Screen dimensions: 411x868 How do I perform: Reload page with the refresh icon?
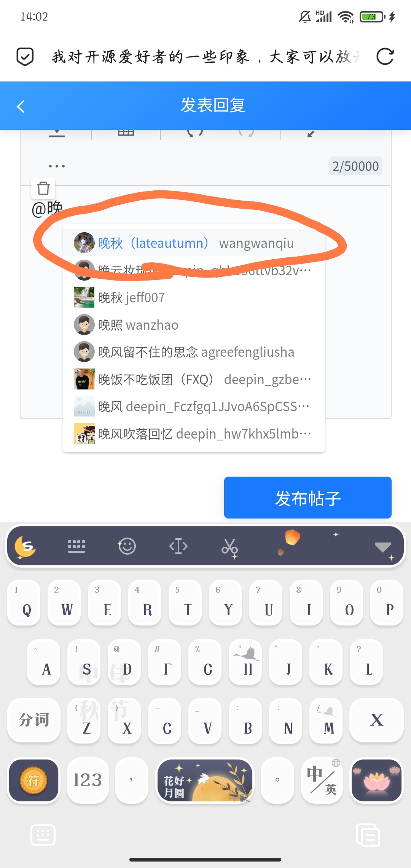pos(385,57)
